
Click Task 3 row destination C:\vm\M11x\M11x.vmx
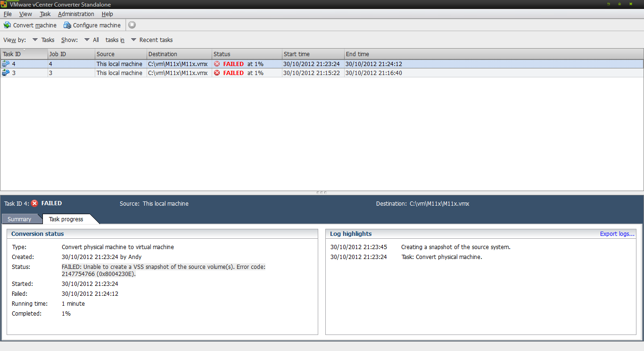(x=178, y=73)
